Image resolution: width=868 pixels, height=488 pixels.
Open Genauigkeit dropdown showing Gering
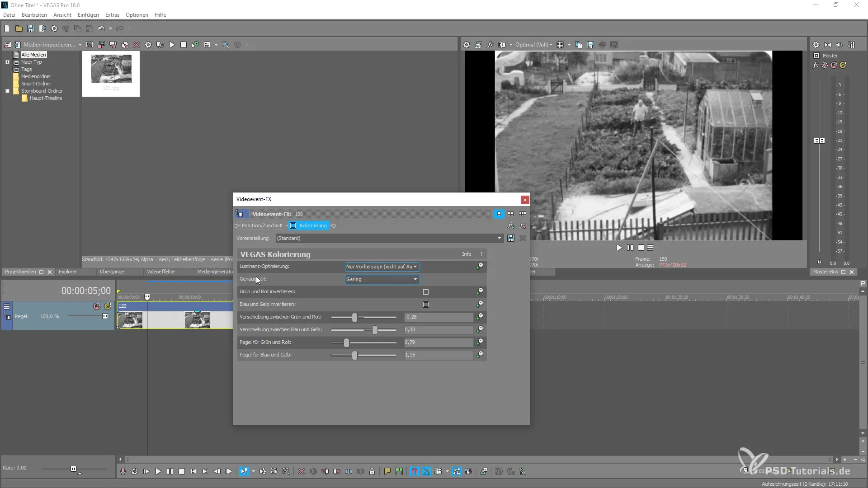pos(382,279)
